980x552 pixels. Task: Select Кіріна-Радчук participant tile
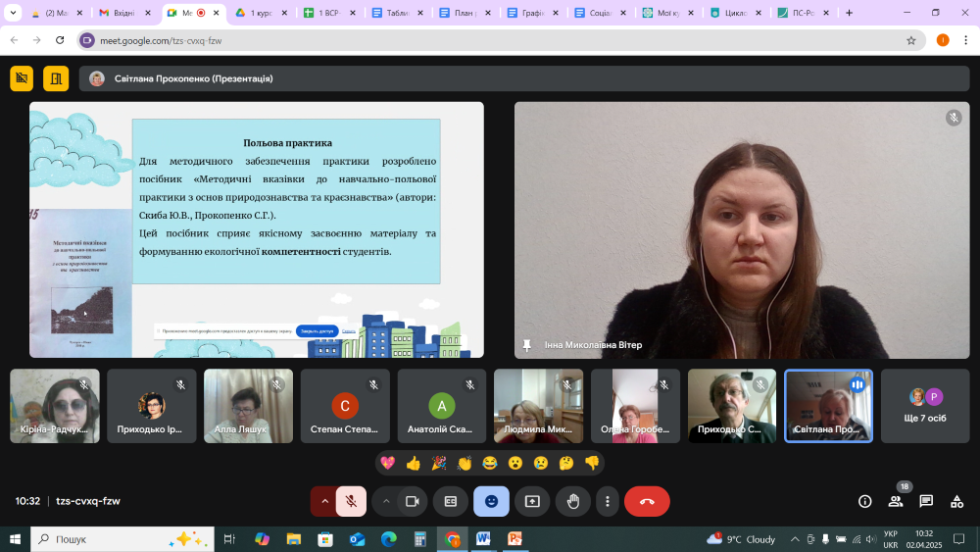(55, 406)
